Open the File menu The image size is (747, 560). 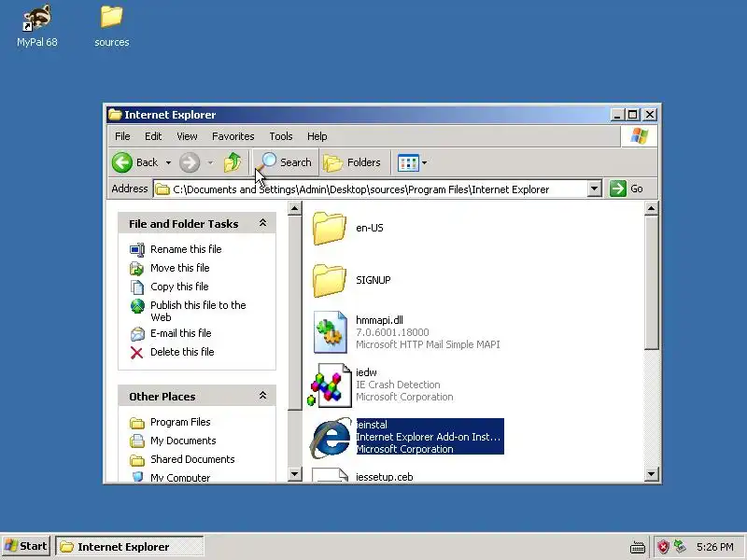(x=122, y=136)
